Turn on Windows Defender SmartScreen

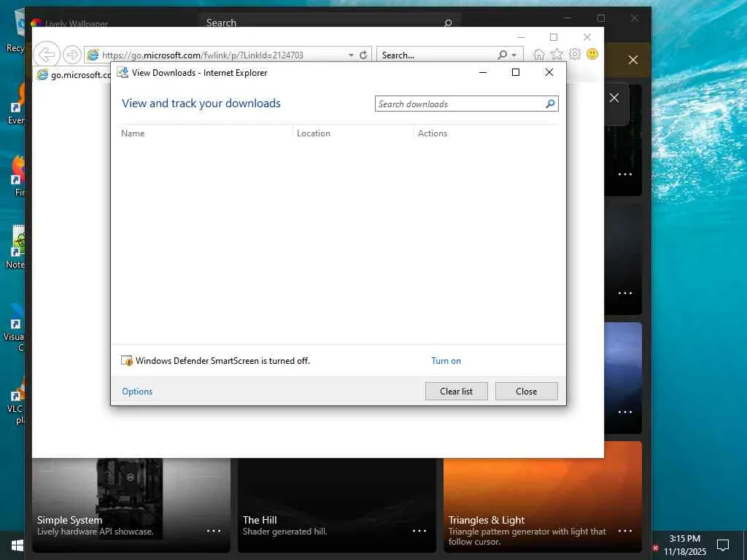[x=446, y=361]
